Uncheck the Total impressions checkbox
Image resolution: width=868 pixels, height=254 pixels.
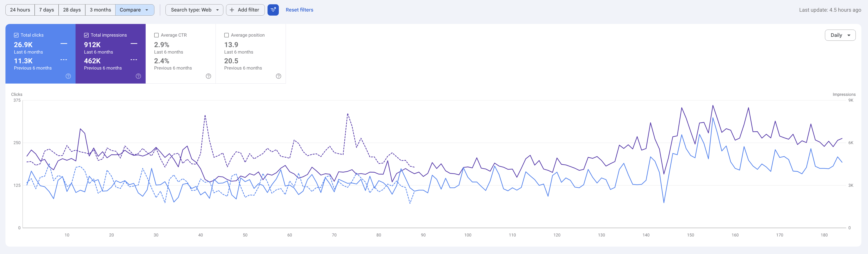(x=86, y=35)
